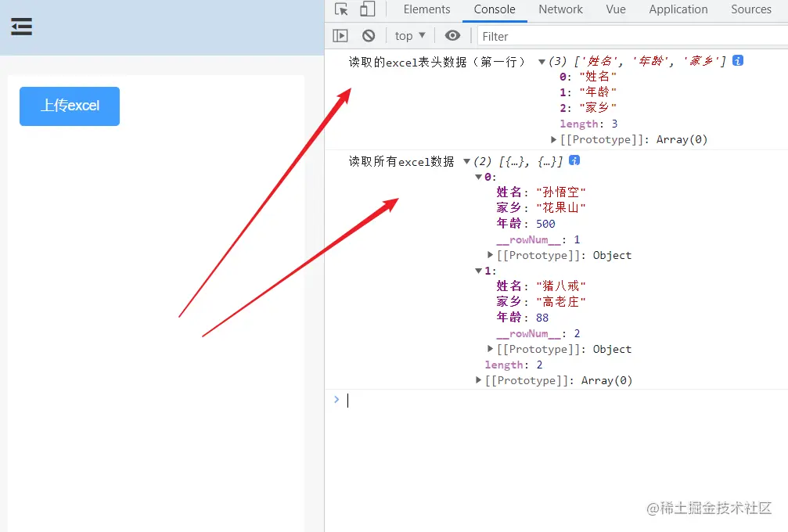Select the __rowNum__: 2 property
Screen dimensions: 788x532
(x=538, y=333)
